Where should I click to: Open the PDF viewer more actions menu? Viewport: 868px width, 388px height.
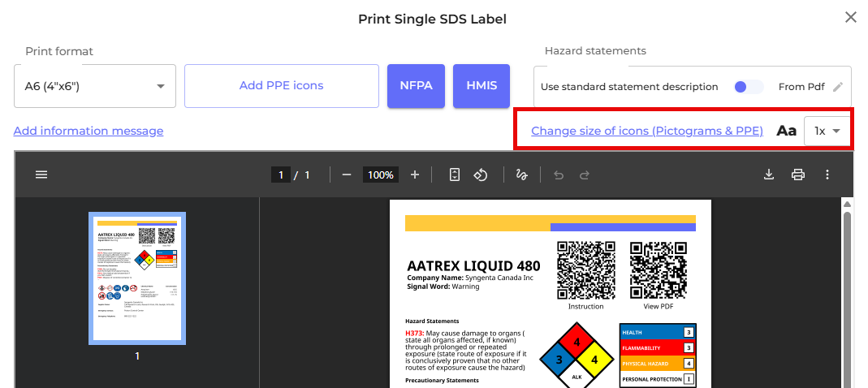pyautogui.click(x=827, y=175)
